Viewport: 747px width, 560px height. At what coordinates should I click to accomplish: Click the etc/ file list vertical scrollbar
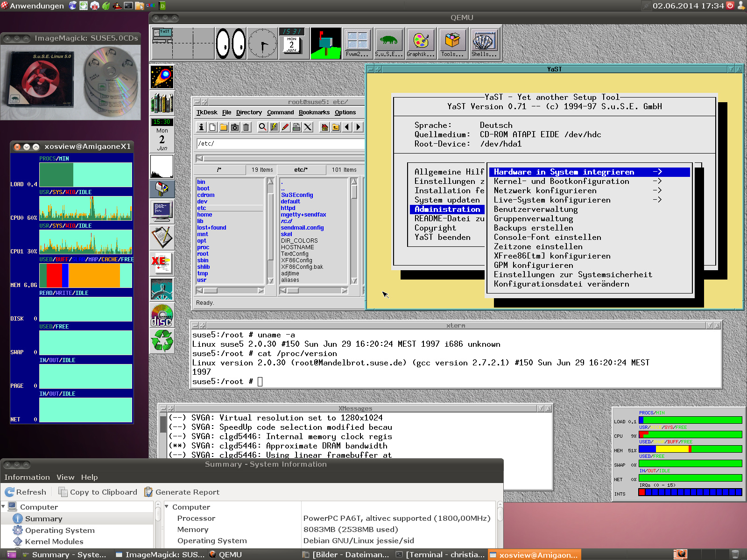pyautogui.click(x=354, y=231)
